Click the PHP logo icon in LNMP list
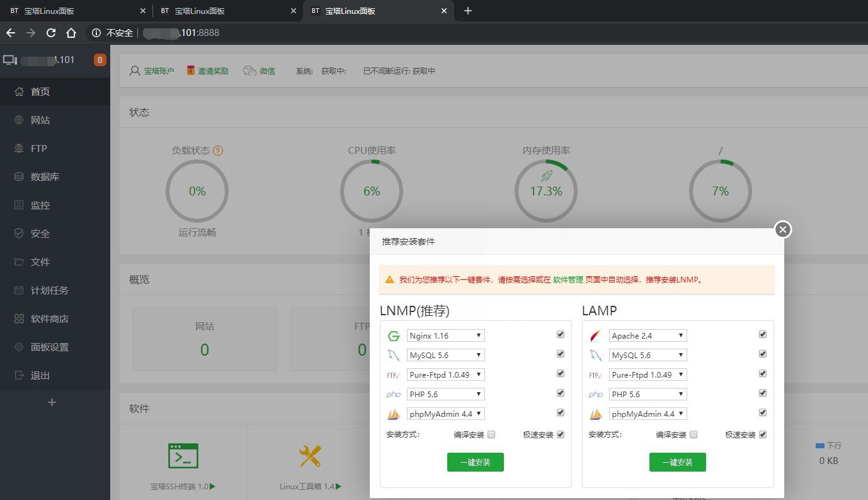The image size is (868, 500). pyautogui.click(x=394, y=395)
